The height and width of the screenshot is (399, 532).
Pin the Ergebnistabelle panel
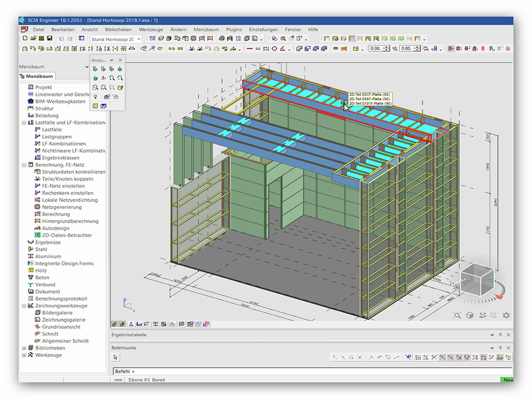[500, 335]
